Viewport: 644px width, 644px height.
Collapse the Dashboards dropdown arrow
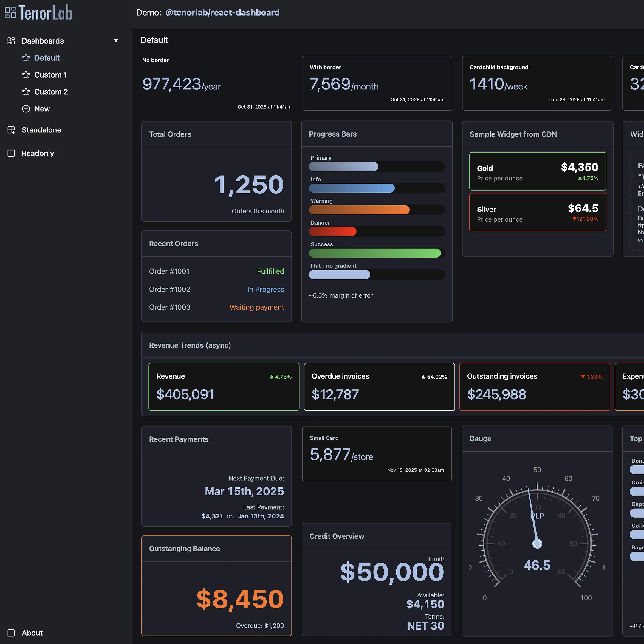116,40
